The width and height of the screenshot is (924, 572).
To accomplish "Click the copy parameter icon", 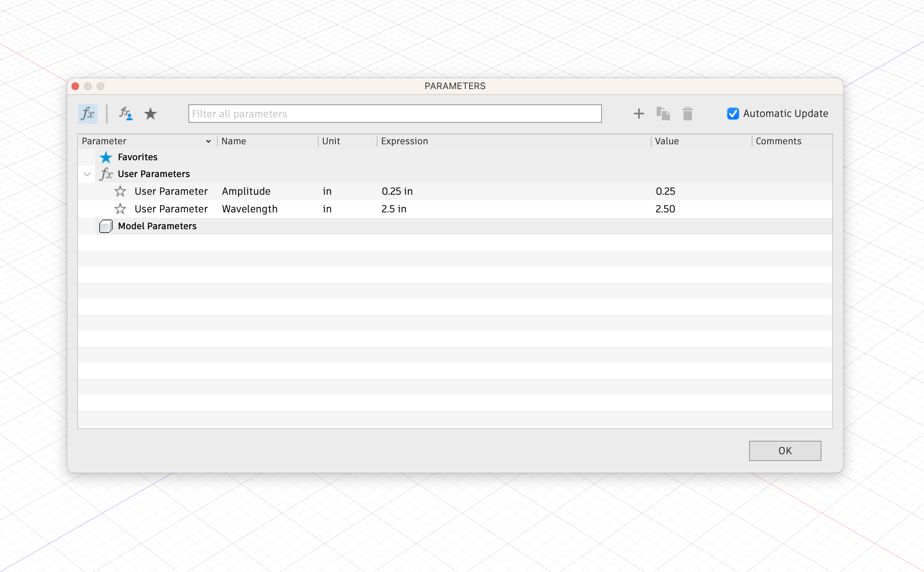I will pyautogui.click(x=663, y=114).
